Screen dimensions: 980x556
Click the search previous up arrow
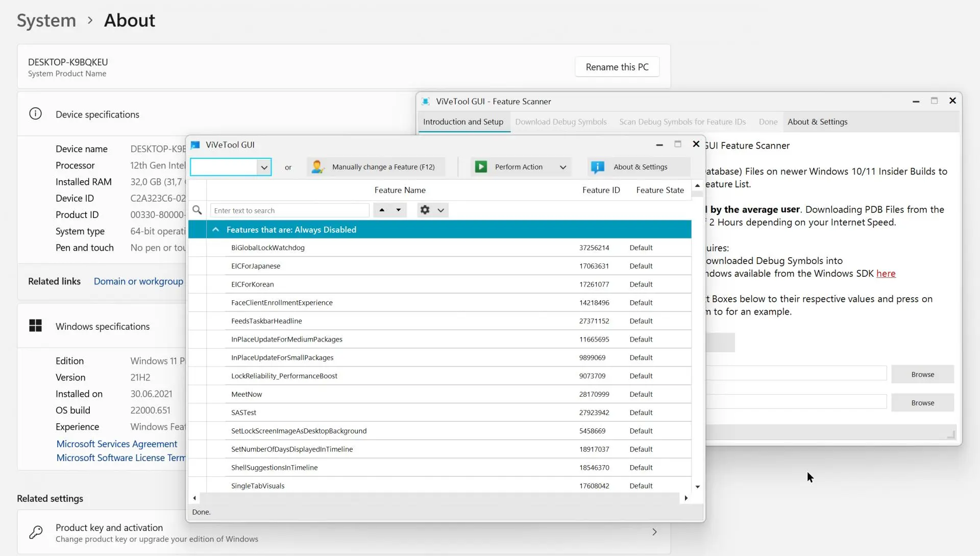point(382,210)
